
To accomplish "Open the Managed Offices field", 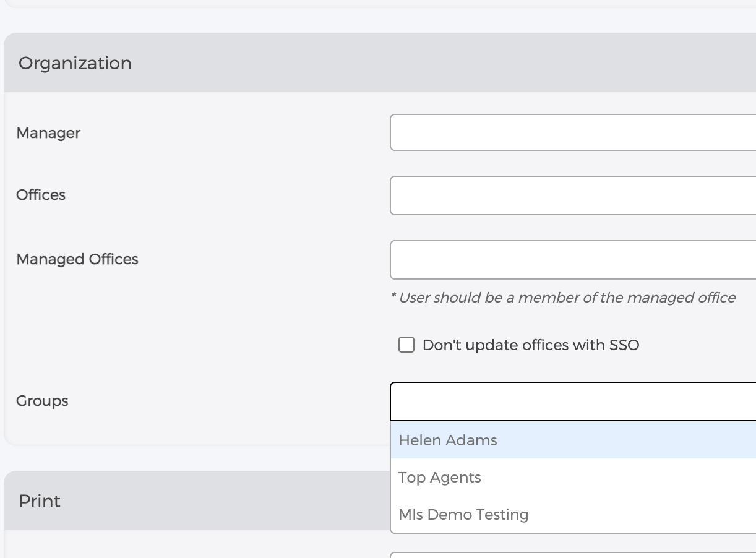I will (573, 260).
